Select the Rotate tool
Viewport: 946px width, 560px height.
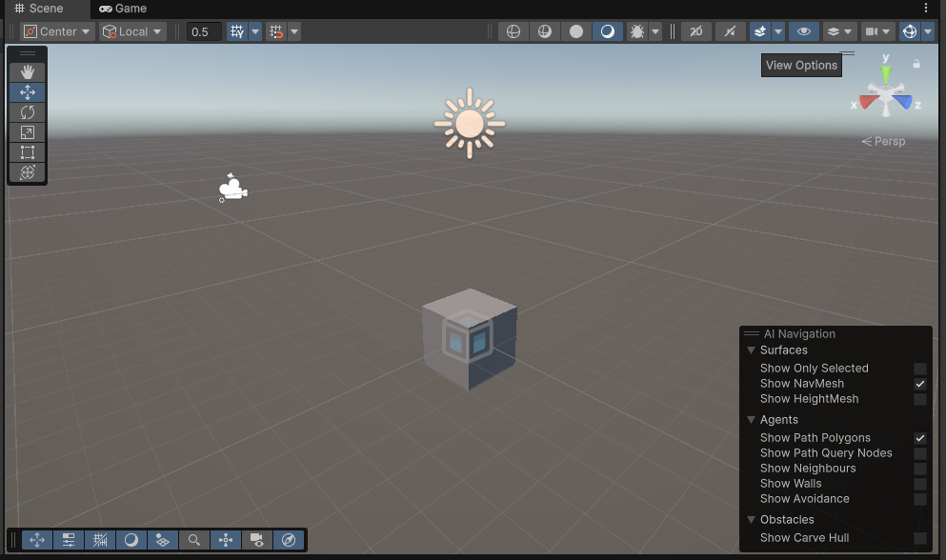click(27, 112)
